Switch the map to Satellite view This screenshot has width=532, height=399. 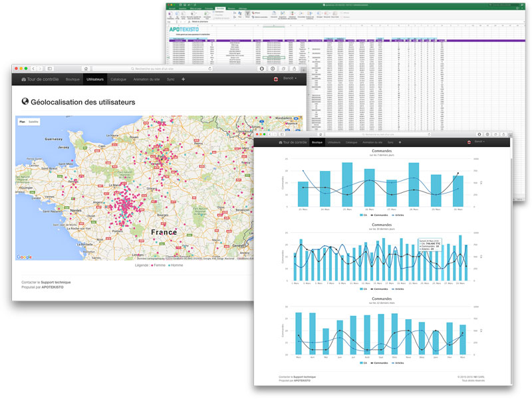tap(33, 122)
